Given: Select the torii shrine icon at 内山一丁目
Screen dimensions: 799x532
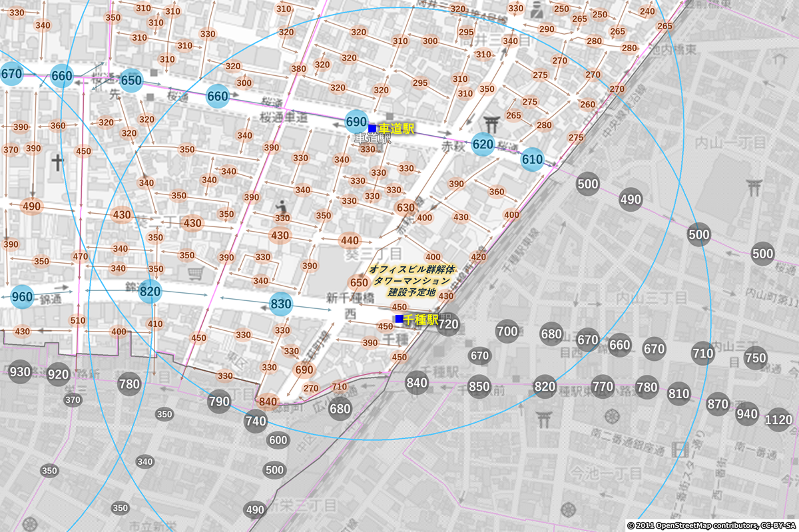Looking at the screenshot, I should coord(755,186).
